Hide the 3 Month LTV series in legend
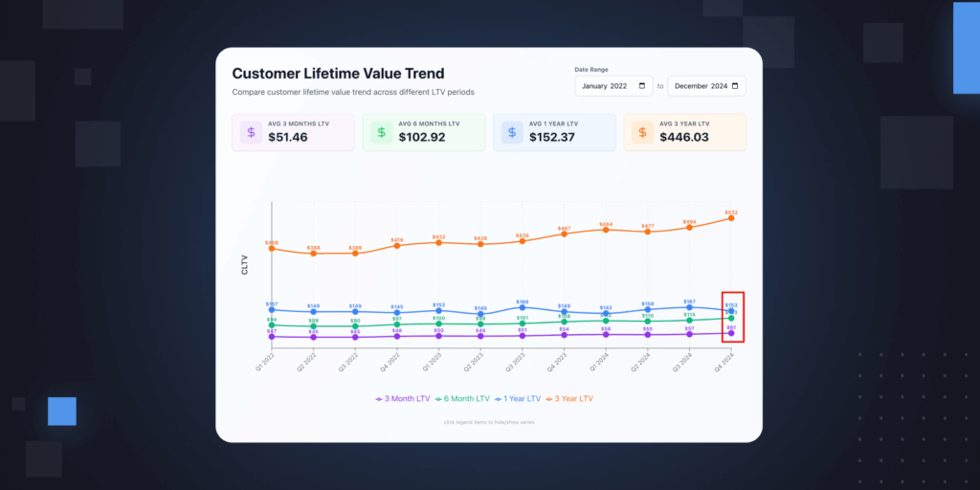The width and height of the screenshot is (980, 490). click(x=402, y=398)
